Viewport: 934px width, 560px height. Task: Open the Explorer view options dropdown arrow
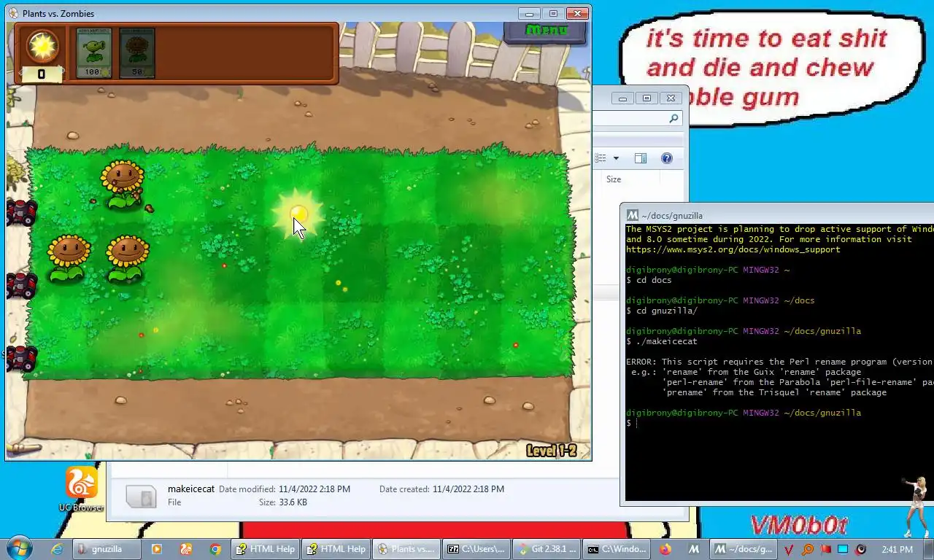pyautogui.click(x=616, y=158)
